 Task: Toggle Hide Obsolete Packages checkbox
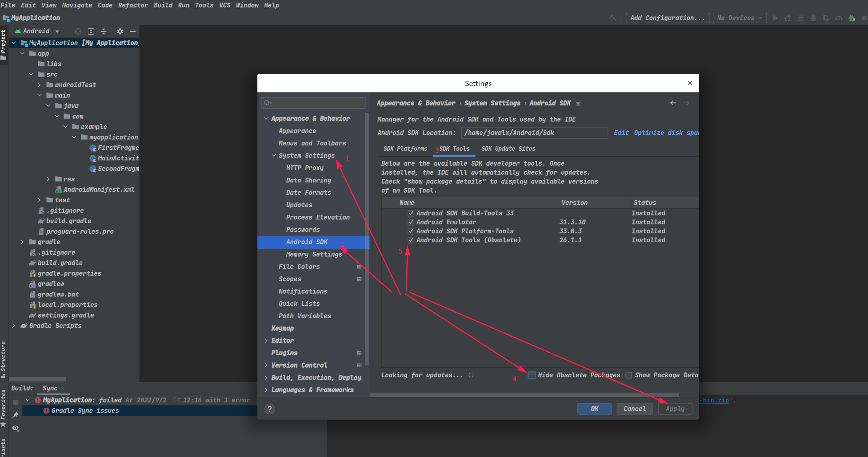point(532,375)
